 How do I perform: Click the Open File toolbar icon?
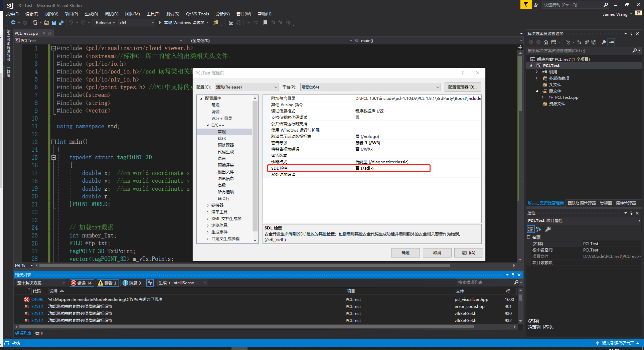46,23
